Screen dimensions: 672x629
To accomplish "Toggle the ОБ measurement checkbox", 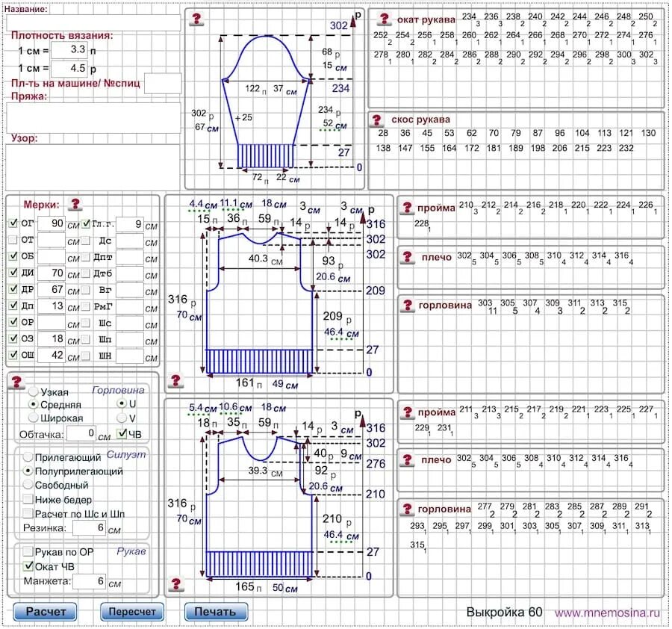I will pos(13,256).
